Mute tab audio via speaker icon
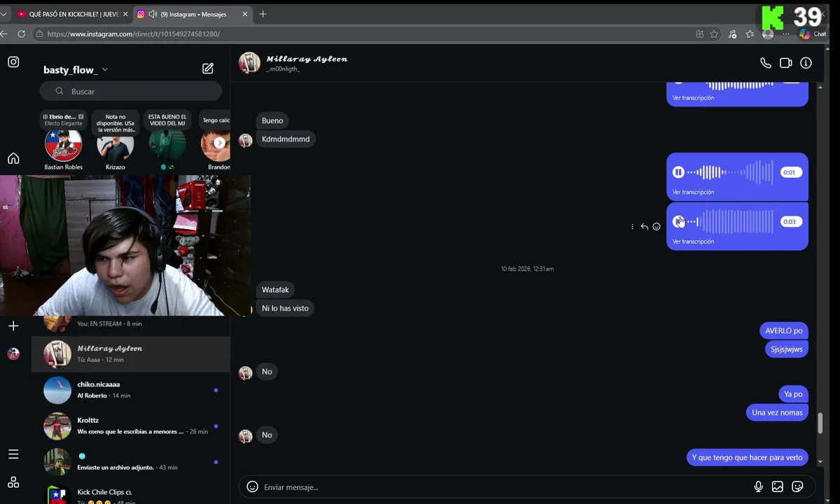Viewport: 840px width, 504px height. [x=153, y=14]
